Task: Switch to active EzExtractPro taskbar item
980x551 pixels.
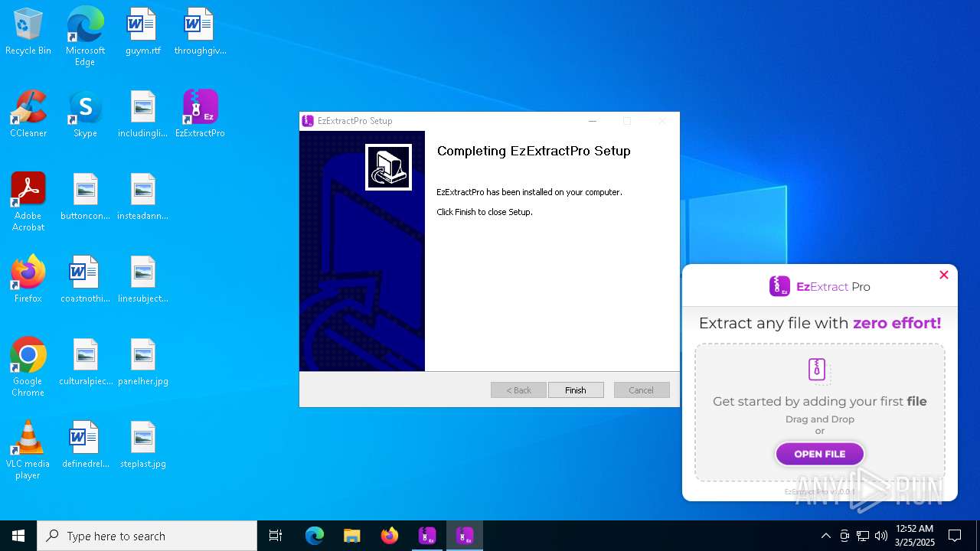Action: coord(465,536)
